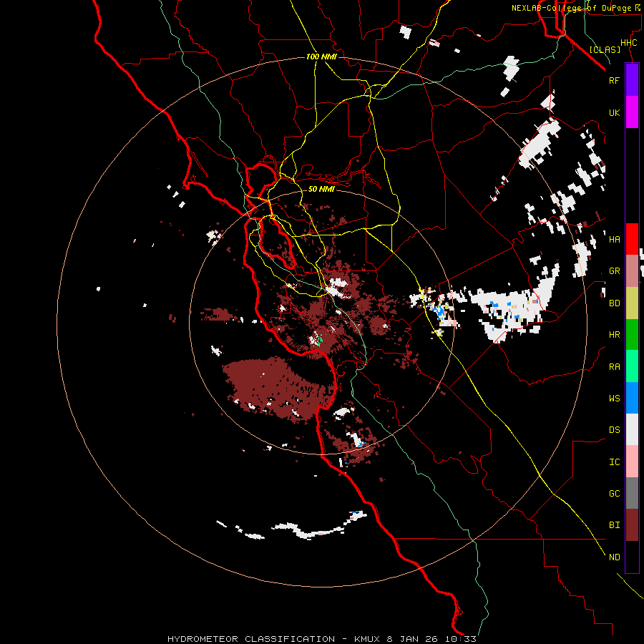Click the 100 NMI range ring label

point(321,57)
